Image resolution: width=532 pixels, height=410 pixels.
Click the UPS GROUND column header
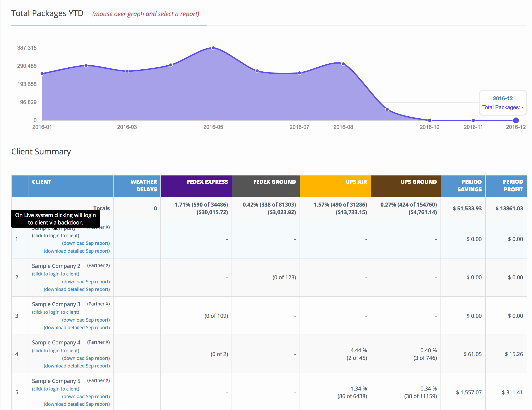(x=418, y=182)
